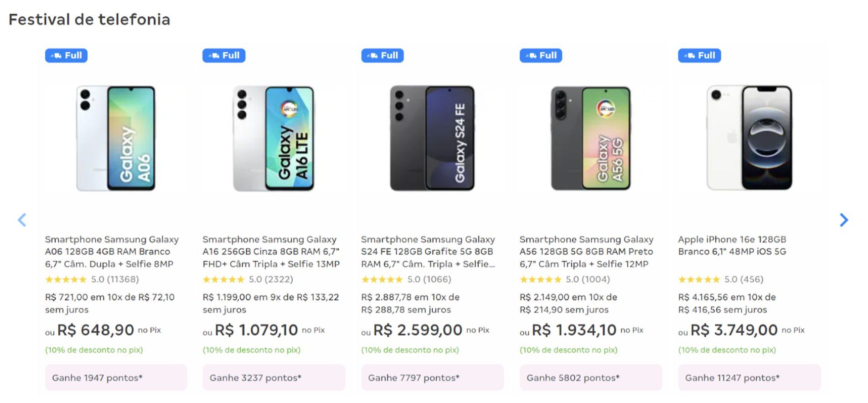Viewport: 868px width, 403px height.
Task: Open the Galaxy A56 5G product image
Action: tap(591, 138)
